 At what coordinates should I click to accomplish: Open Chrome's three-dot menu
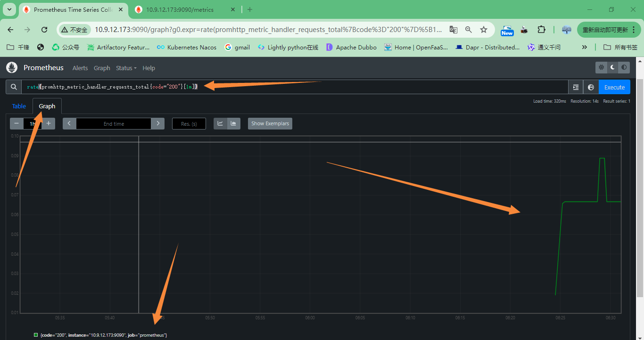click(634, 30)
